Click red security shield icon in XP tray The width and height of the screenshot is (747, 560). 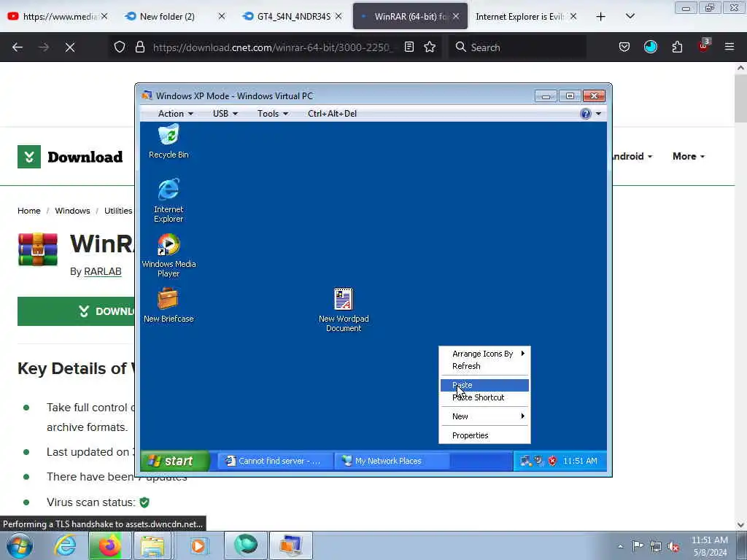[x=552, y=461]
